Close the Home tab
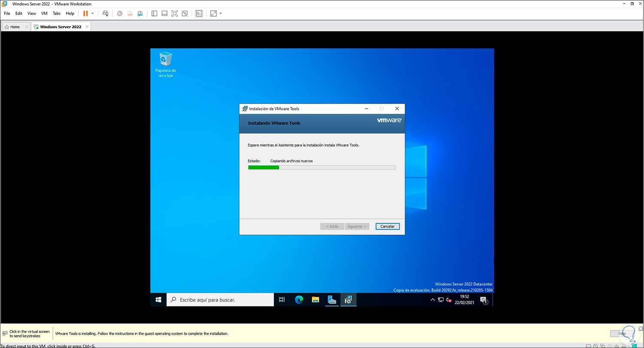The height and width of the screenshot is (348, 644). (27, 27)
